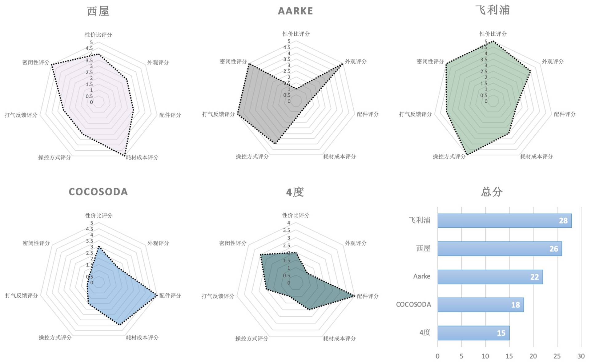Click the Aarke bar showing 22

[490, 277]
